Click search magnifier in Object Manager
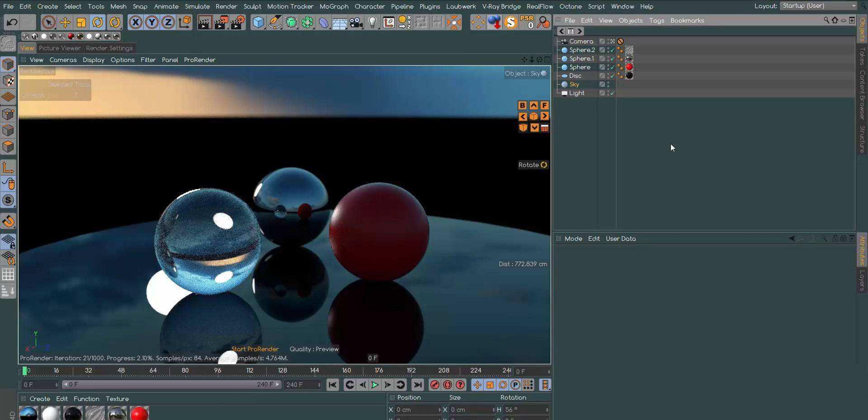The width and height of the screenshot is (868, 420). 826,20
